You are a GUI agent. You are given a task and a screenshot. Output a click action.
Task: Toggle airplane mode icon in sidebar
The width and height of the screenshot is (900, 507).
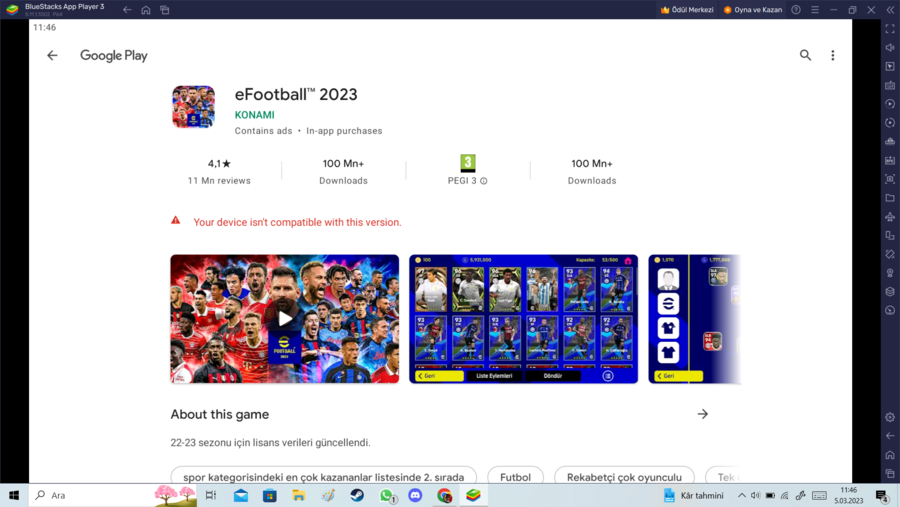(890, 216)
